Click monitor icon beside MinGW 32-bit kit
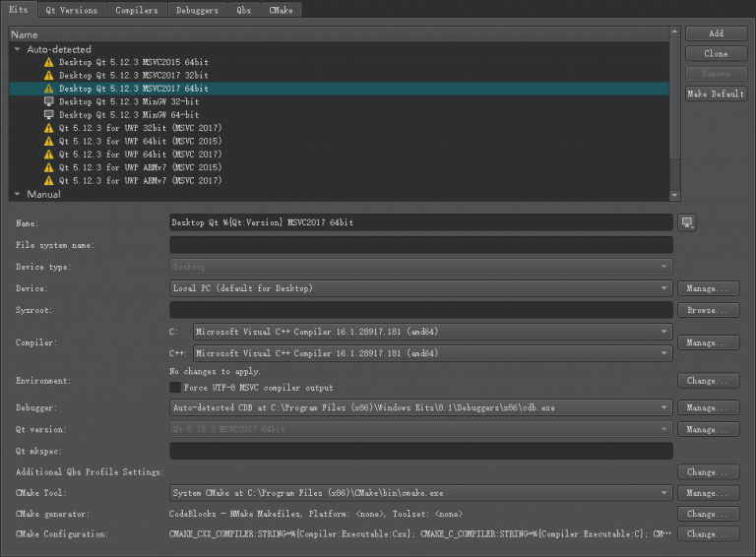Screen dimensions: 756x557 [x=48, y=101]
